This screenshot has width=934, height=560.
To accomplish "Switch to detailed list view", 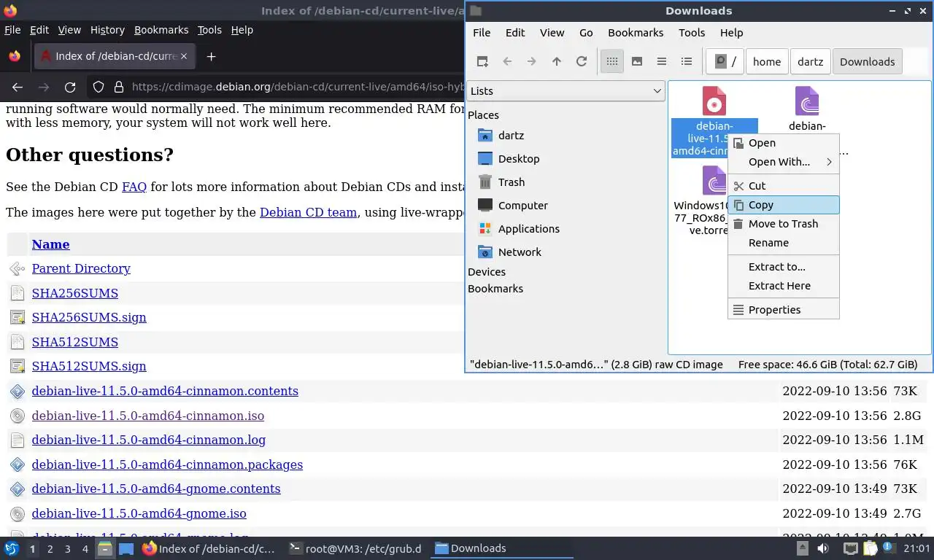I will pyautogui.click(x=687, y=62).
